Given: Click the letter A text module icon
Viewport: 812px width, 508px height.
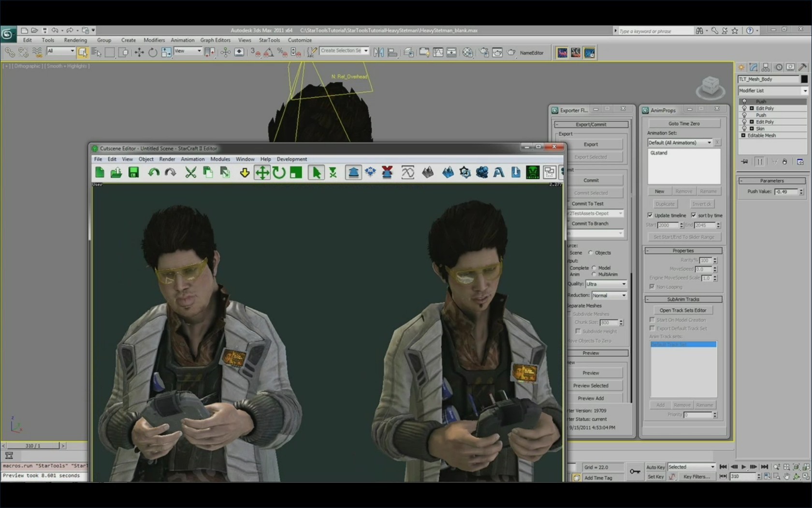Looking at the screenshot, I should pyautogui.click(x=499, y=172).
